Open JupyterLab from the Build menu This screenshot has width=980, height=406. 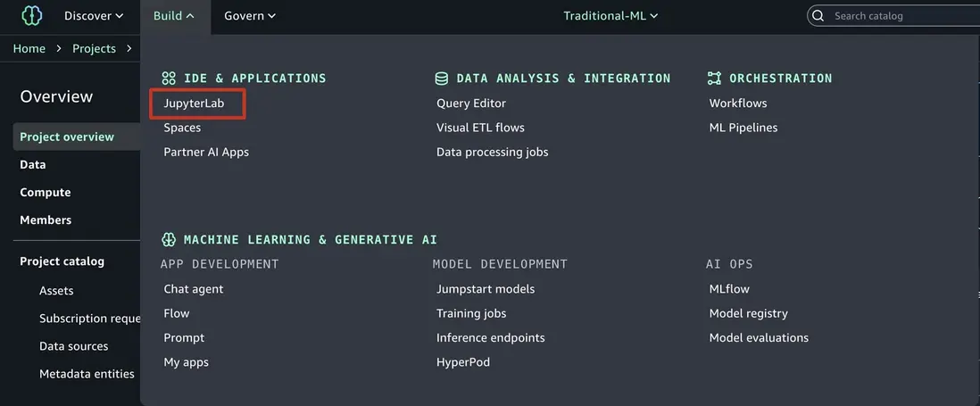pos(194,104)
